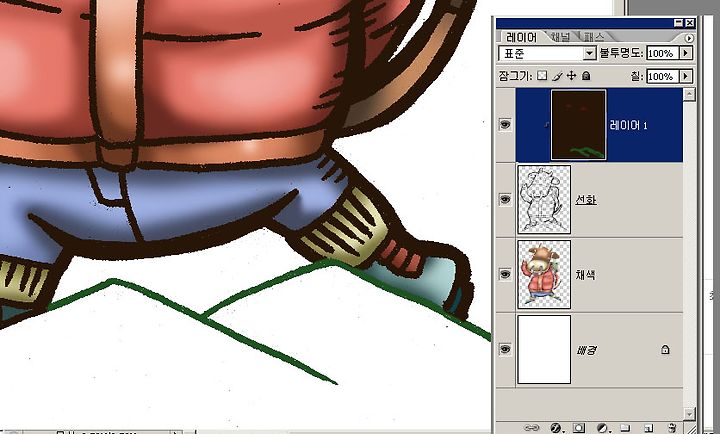Hide the 배경 layer with the eye icon
Viewport: 720px width, 434px height.
point(506,349)
